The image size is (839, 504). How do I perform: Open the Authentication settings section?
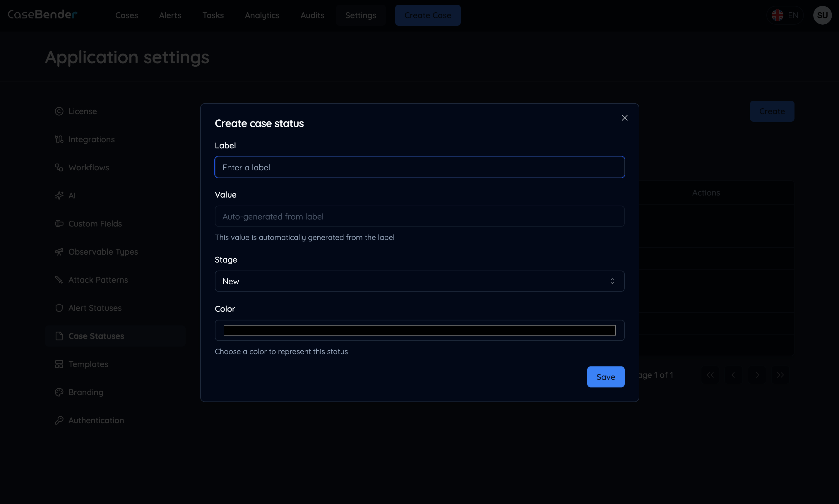tap(96, 420)
